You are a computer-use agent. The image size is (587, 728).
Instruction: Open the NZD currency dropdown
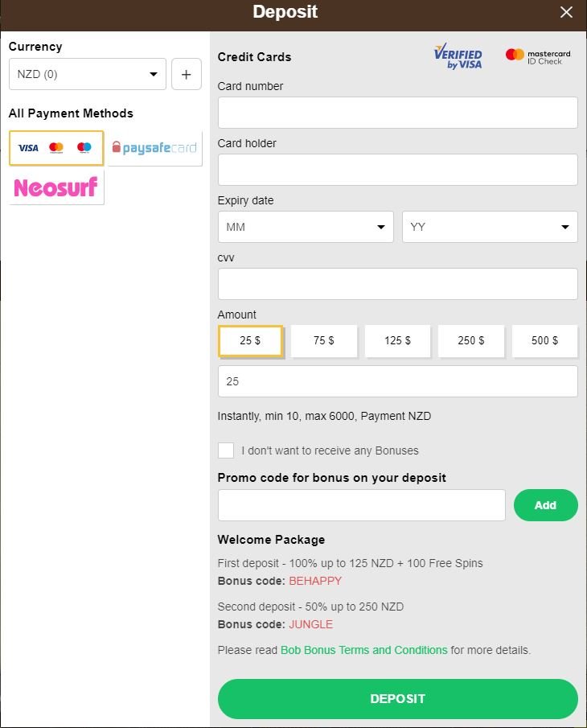click(x=87, y=74)
